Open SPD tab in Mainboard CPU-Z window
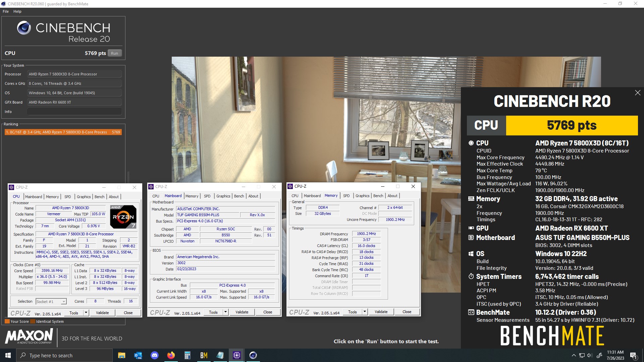Screen dimensions: 644x362 (x=207, y=196)
